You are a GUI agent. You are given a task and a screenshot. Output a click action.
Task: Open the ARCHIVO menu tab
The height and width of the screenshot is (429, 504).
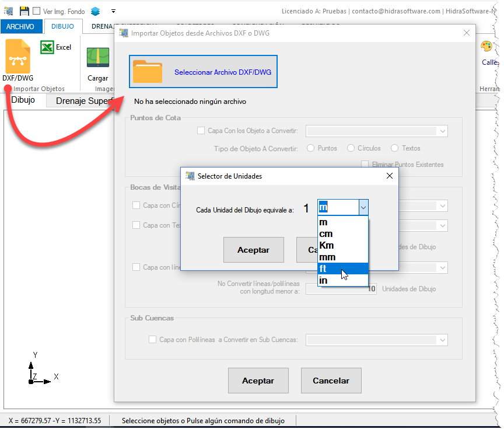[x=21, y=26]
